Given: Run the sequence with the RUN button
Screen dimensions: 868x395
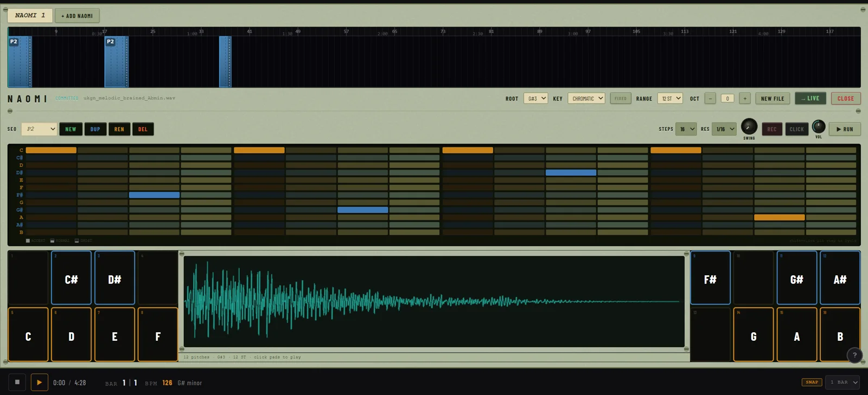Looking at the screenshot, I should click(x=845, y=129).
